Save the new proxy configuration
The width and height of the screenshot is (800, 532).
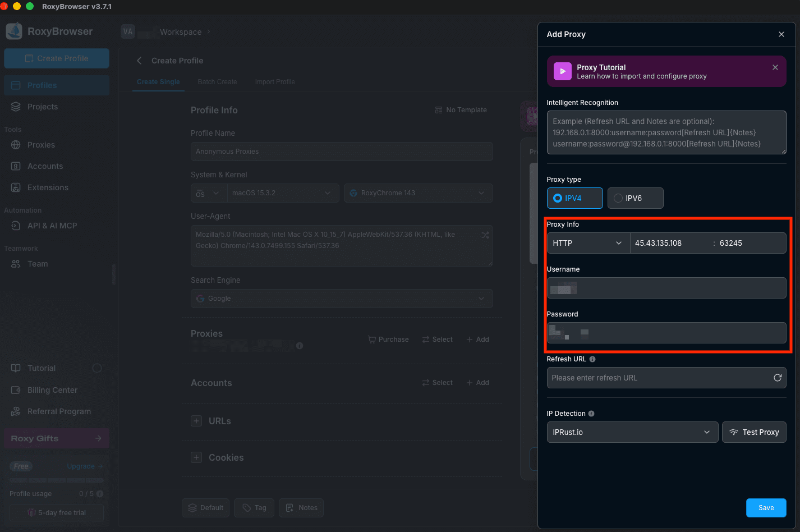(766, 508)
